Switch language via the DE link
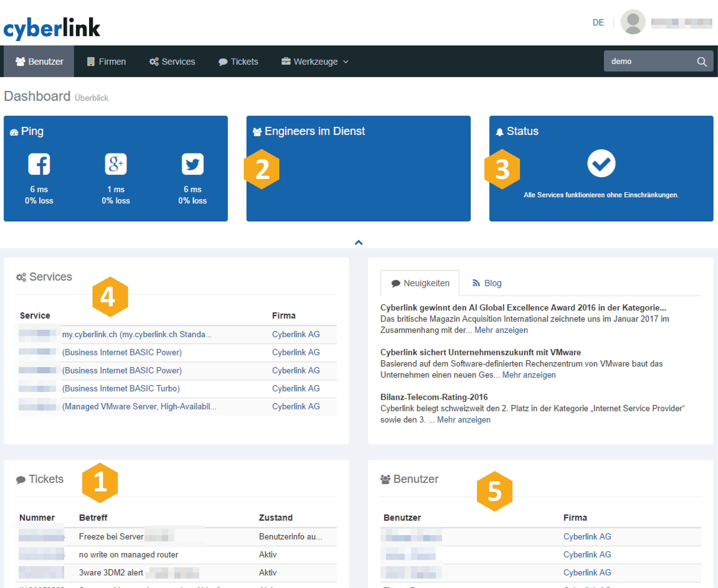 point(598,23)
